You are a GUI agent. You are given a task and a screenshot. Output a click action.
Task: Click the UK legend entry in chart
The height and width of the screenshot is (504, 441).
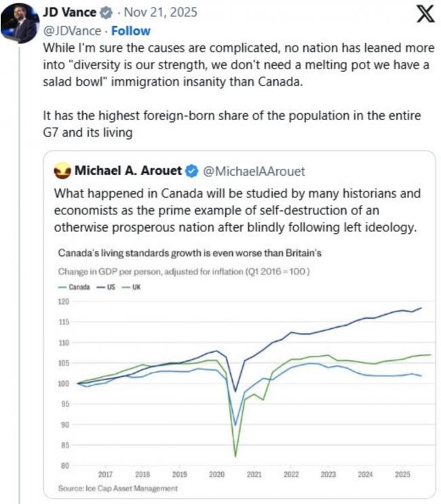[133, 287]
